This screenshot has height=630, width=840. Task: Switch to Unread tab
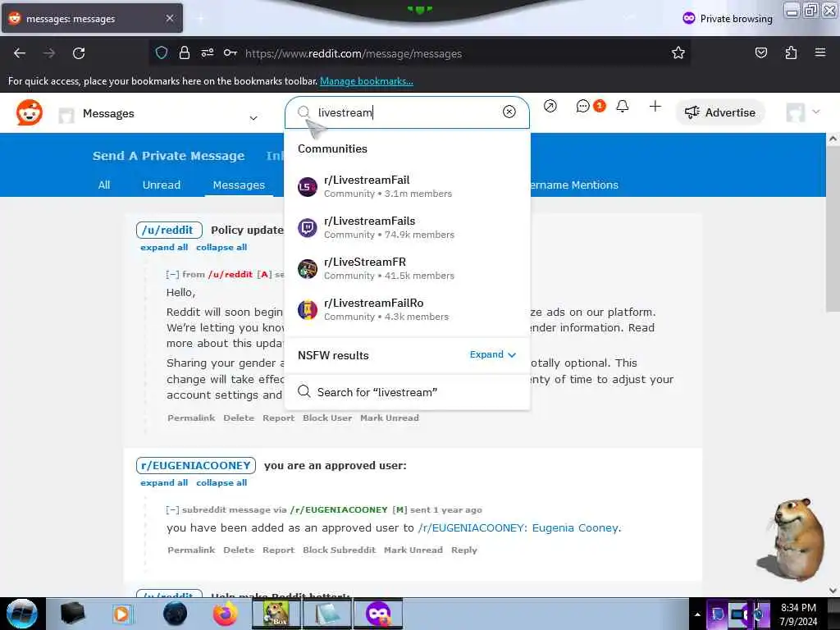pos(162,185)
